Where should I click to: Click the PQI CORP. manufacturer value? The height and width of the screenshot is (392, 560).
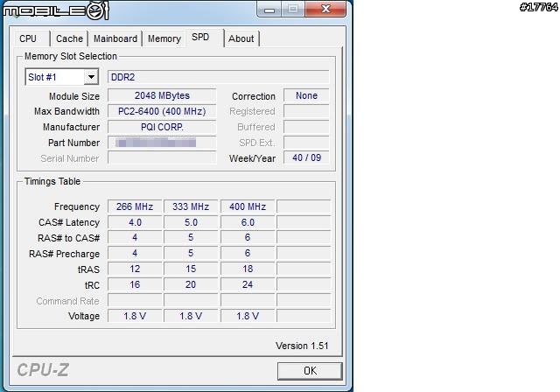[x=162, y=127]
